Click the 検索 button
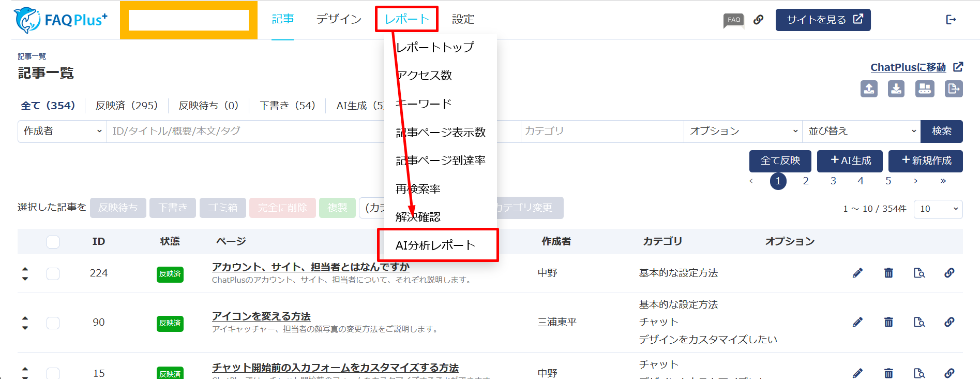 [x=942, y=131]
